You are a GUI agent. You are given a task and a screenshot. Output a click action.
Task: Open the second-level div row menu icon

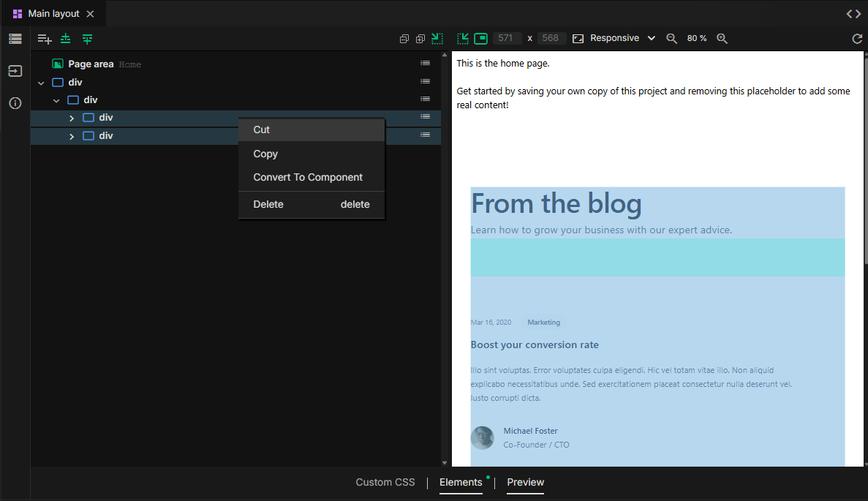tap(425, 99)
